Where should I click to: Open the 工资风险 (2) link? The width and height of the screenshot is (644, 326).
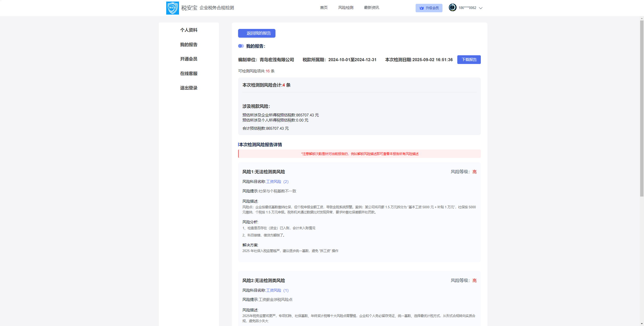point(277,182)
